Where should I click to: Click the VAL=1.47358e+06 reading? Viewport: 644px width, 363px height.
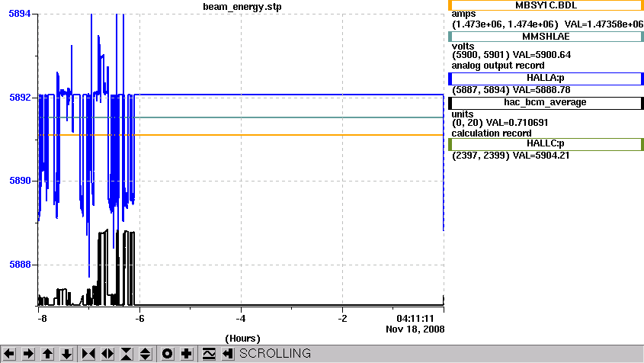(x=604, y=24)
